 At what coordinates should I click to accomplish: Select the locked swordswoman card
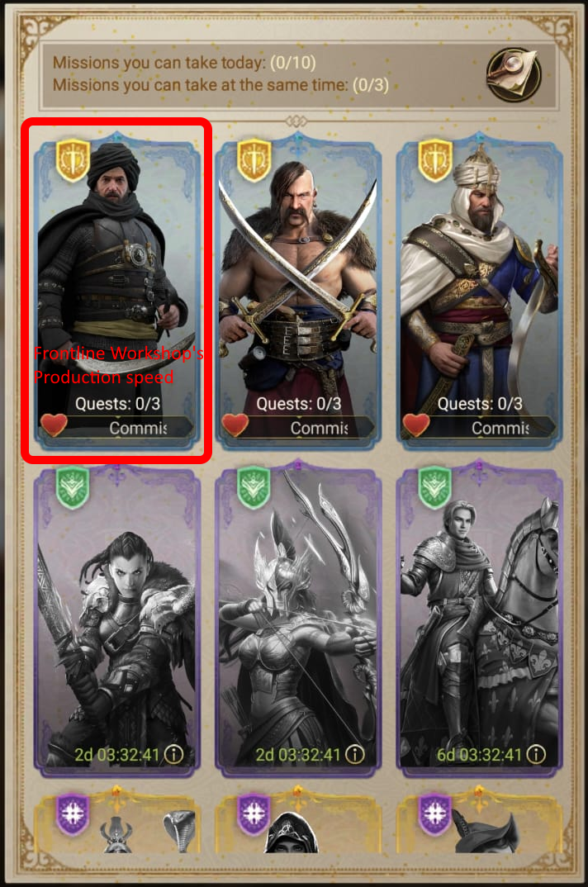click(x=117, y=619)
